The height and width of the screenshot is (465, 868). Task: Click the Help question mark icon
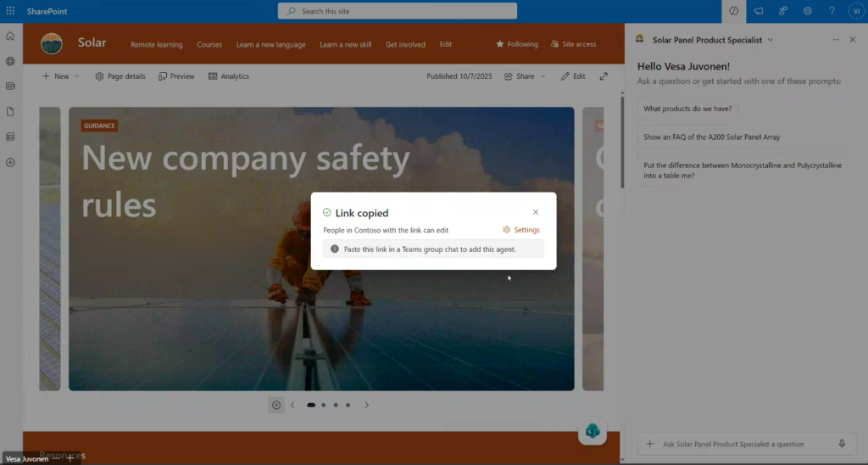(832, 11)
